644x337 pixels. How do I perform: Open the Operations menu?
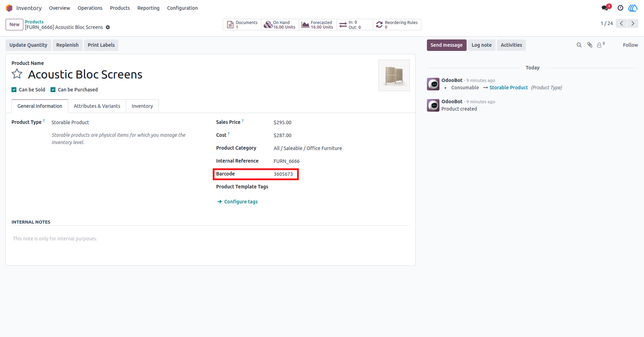click(x=90, y=8)
